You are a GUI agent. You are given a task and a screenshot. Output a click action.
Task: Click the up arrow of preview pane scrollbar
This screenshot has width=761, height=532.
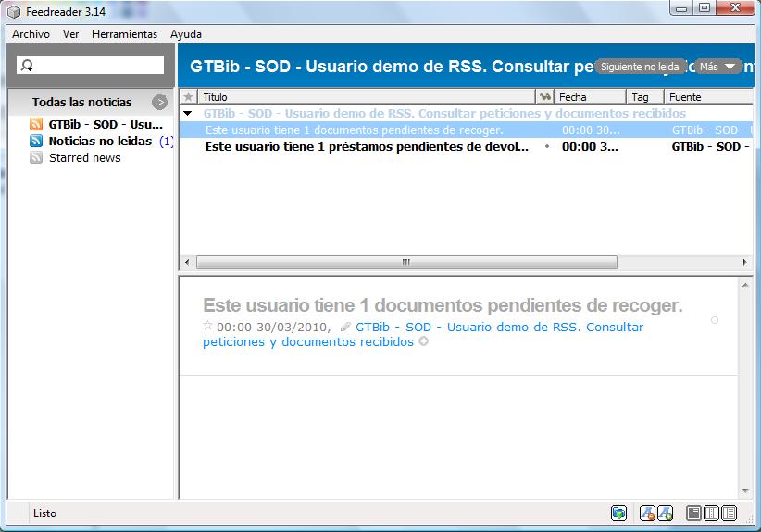[745, 286]
